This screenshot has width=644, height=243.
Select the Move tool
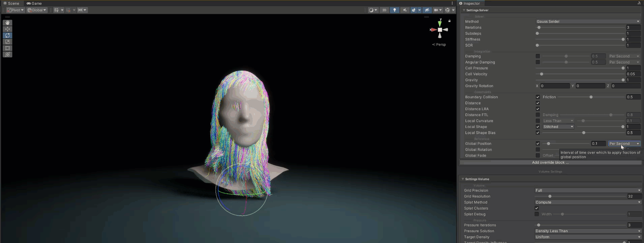7,29
